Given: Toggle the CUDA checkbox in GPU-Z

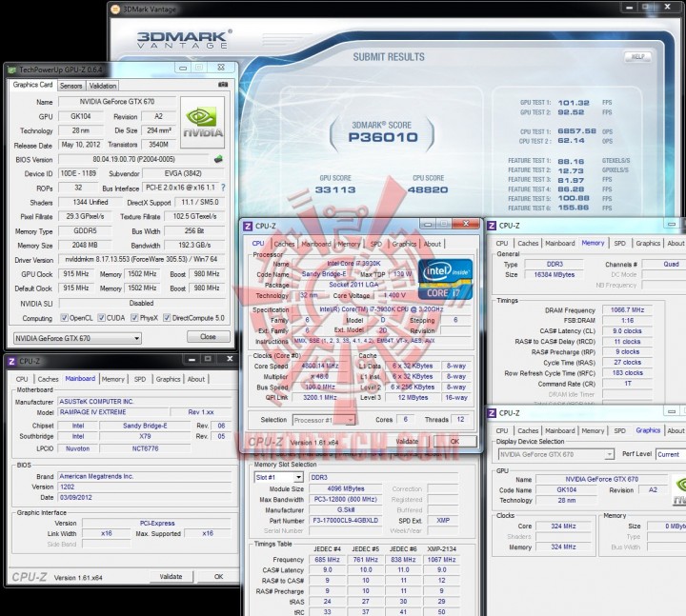Looking at the screenshot, I should click(x=102, y=318).
